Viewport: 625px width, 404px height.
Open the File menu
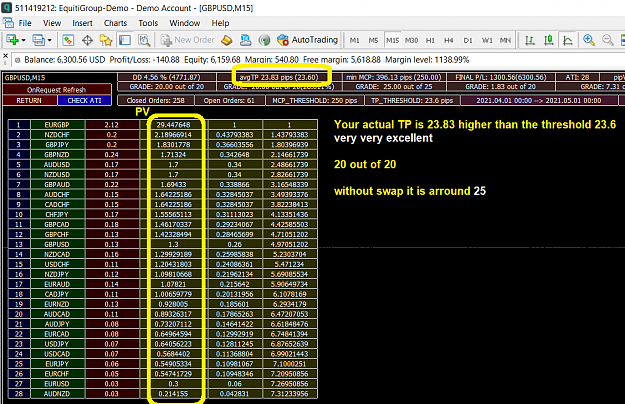click(25, 23)
